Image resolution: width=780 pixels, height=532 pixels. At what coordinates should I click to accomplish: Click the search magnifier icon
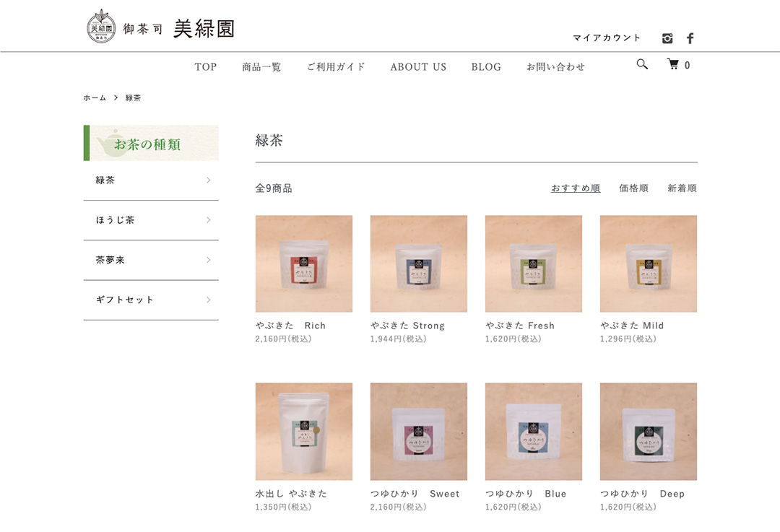pos(642,64)
